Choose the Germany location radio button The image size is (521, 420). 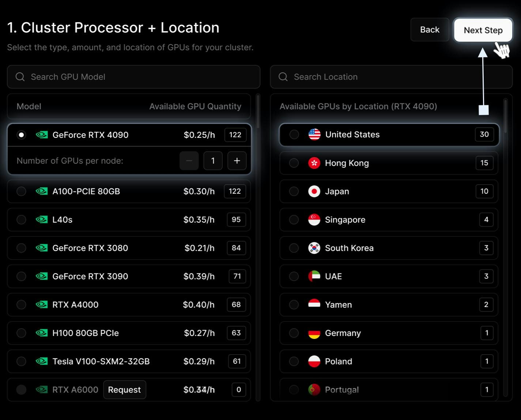pyautogui.click(x=294, y=333)
